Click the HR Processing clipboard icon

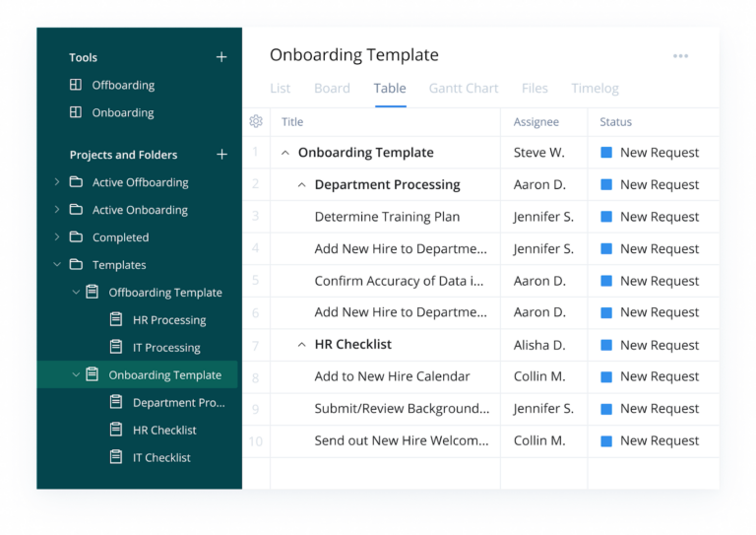click(x=116, y=319)
